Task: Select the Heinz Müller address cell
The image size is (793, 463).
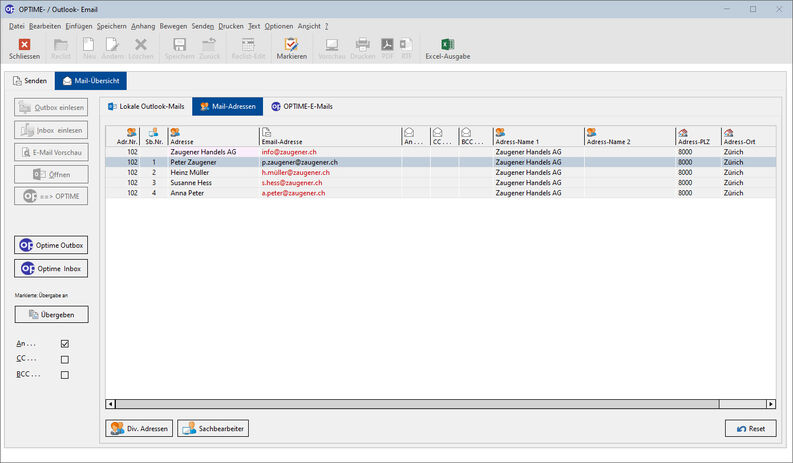Action: click(213, 173)
